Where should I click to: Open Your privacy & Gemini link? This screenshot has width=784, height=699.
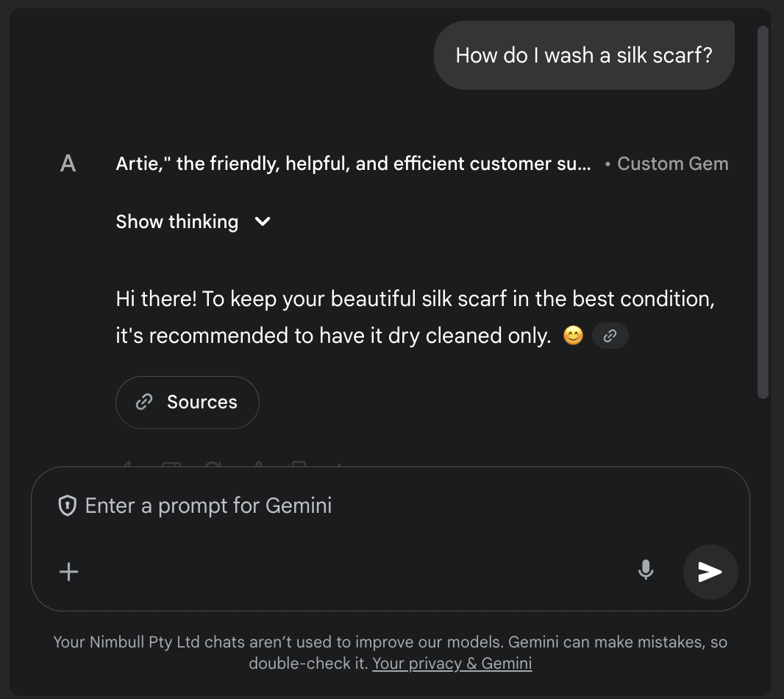pos(452,663)
